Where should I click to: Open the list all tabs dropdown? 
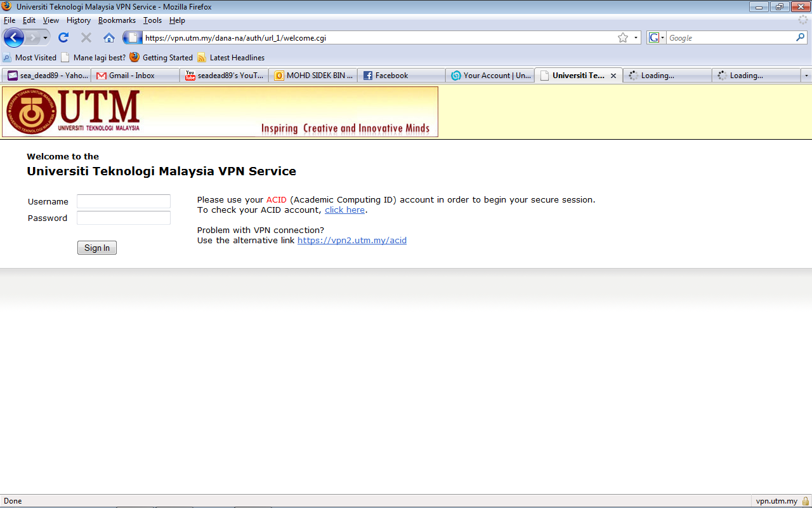[806, 76]
